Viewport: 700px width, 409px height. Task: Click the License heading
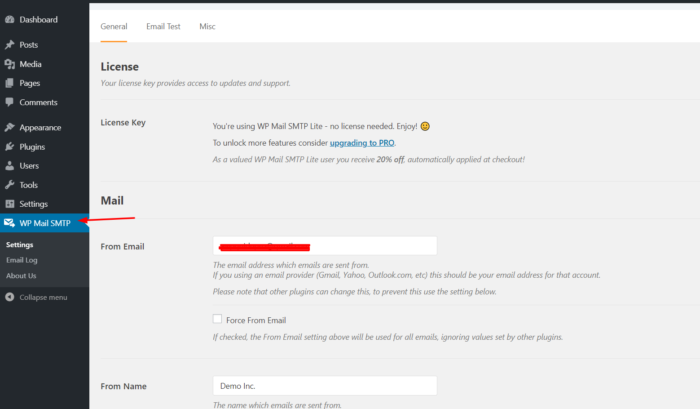click(x=120, y=67)
